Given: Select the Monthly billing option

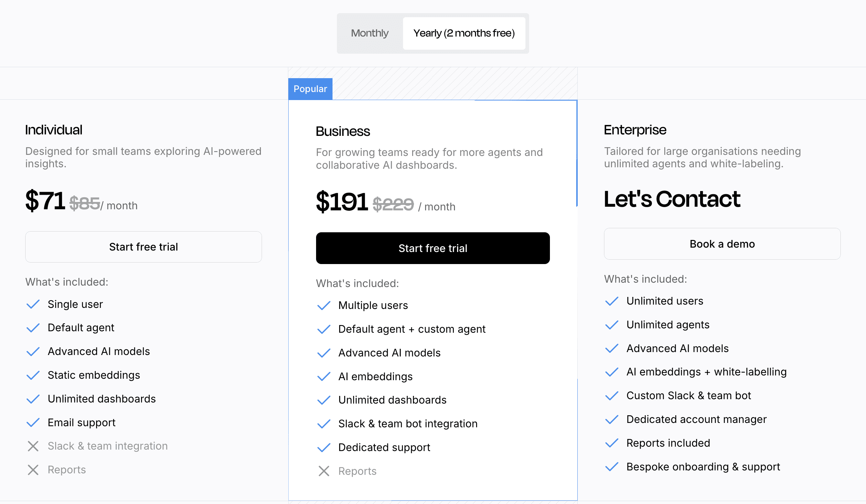Looking at the screenshot, I should pyautogui.click(x=369, y=33).
